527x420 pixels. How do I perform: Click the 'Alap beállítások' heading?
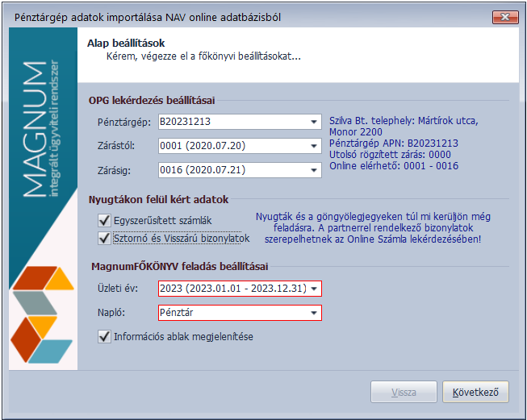[126, 44]
